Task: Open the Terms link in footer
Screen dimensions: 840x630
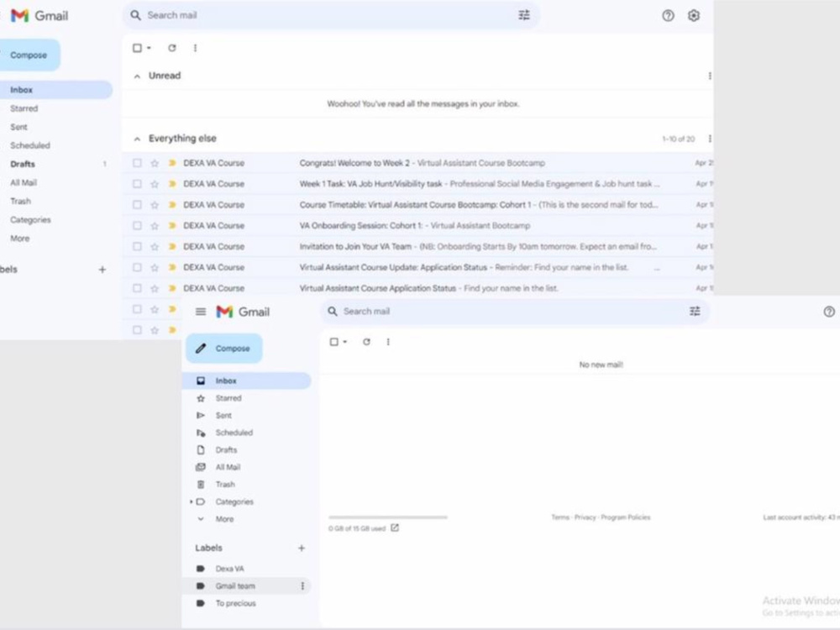Action: 560,517
